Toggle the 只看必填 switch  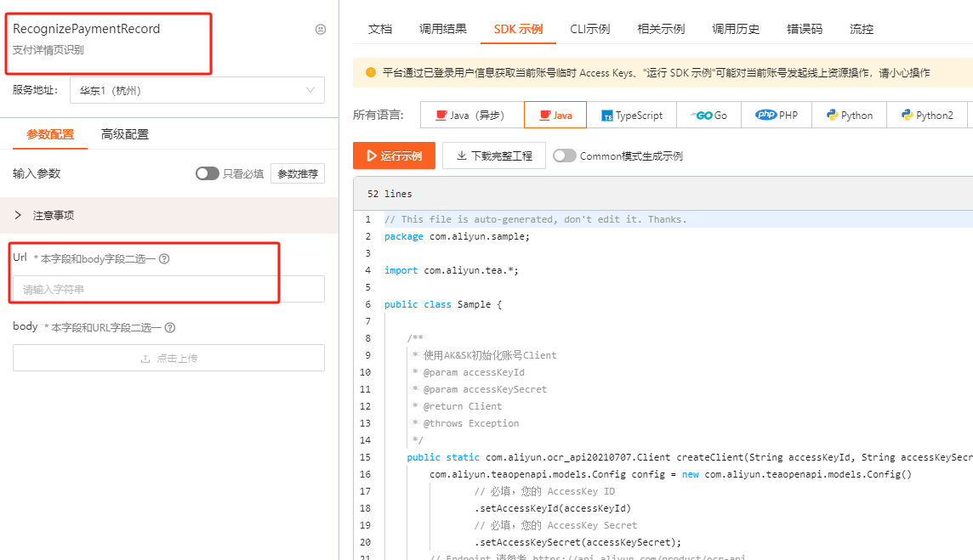coord(208,173)
